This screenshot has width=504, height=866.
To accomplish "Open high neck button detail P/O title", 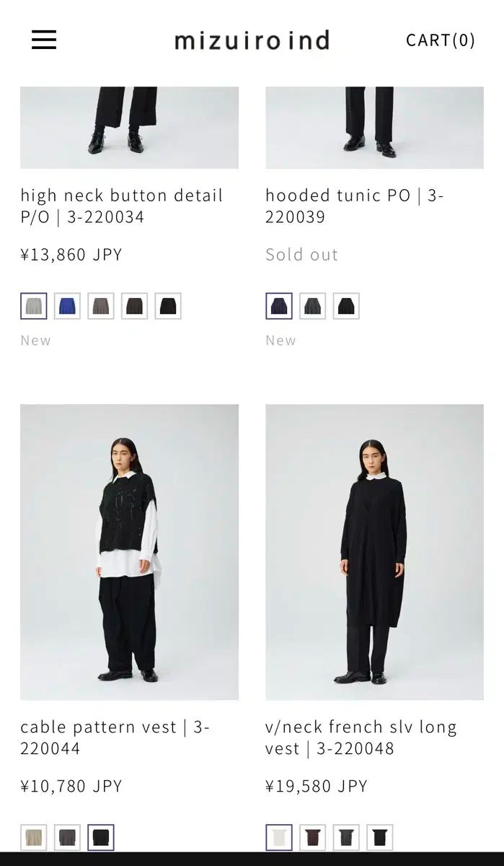I will point(122,206).
